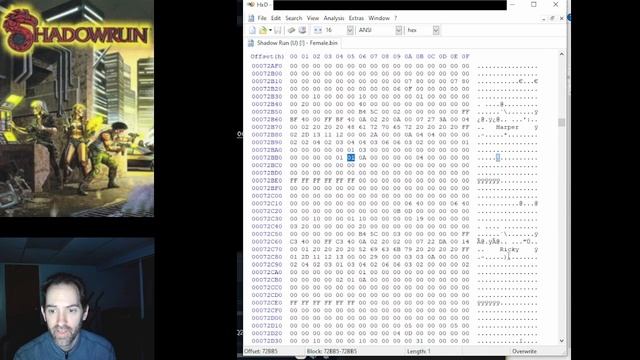
Task: Maximize the HxD window
Action: 534,4
